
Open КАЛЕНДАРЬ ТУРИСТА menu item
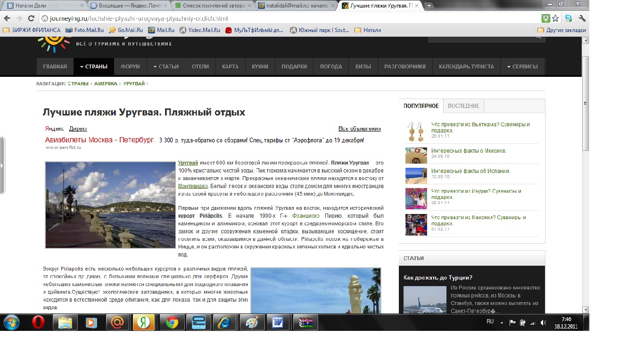coord(466,66)
